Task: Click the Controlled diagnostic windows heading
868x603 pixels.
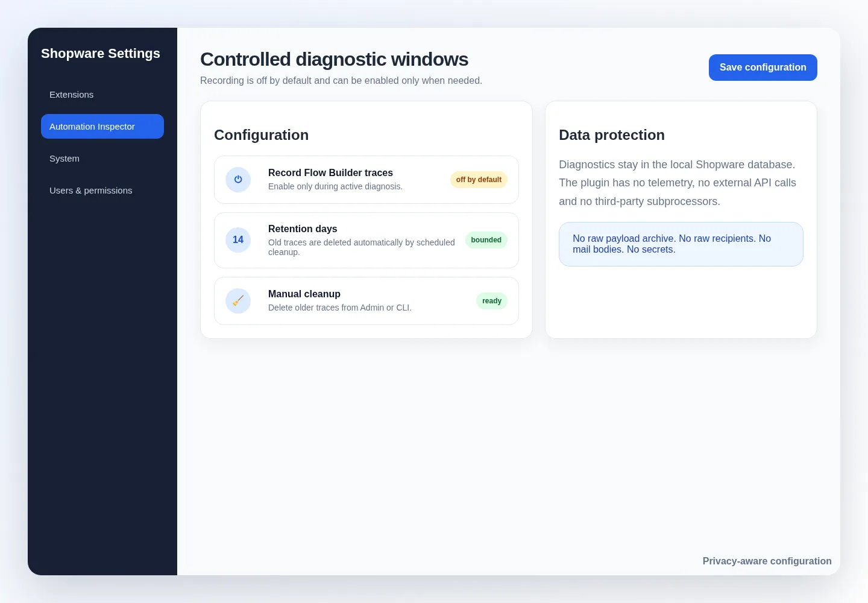Action: pyautogui.click(x=334, y=59)
